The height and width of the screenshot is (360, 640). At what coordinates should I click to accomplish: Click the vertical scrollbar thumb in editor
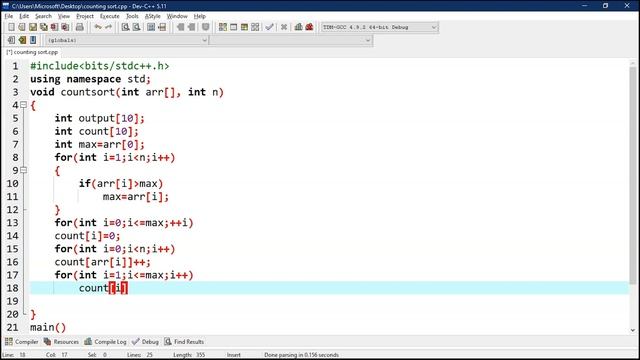pyautogui.click(x=633, y=176)
